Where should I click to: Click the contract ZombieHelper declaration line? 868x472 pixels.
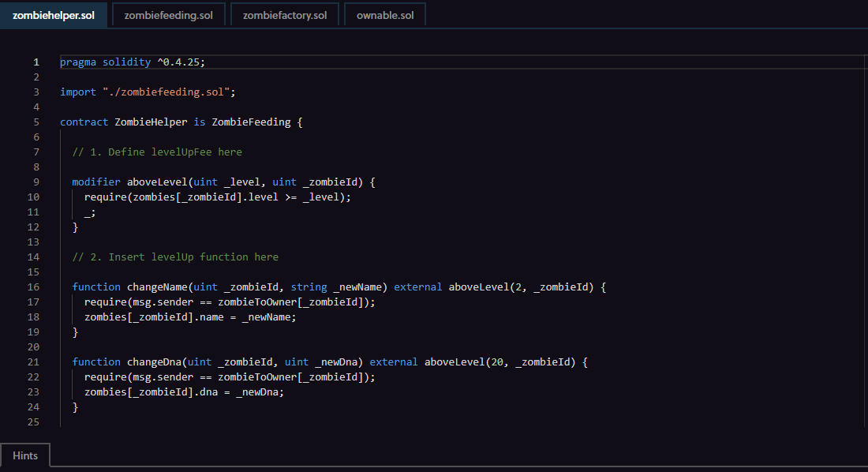pos(181,122)
